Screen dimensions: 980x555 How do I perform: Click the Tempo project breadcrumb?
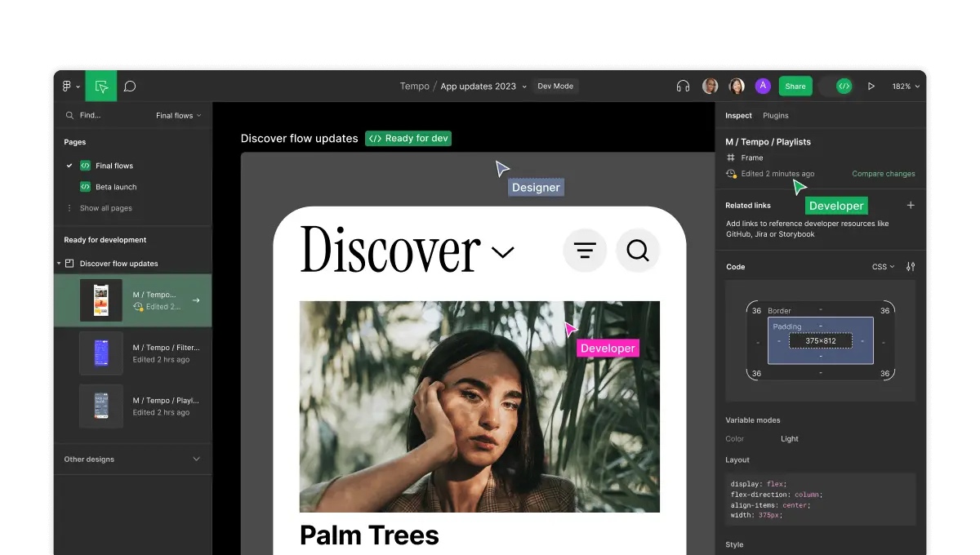(414, 86)
